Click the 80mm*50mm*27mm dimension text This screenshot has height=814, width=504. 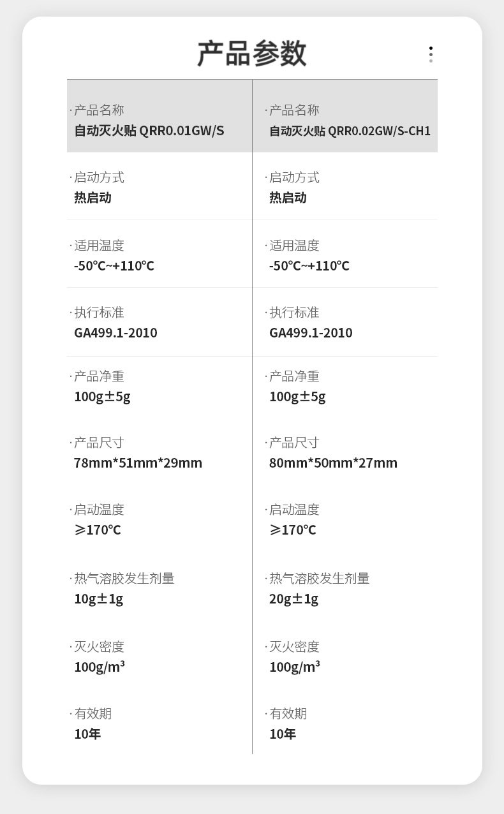click(x=333, y=463)
